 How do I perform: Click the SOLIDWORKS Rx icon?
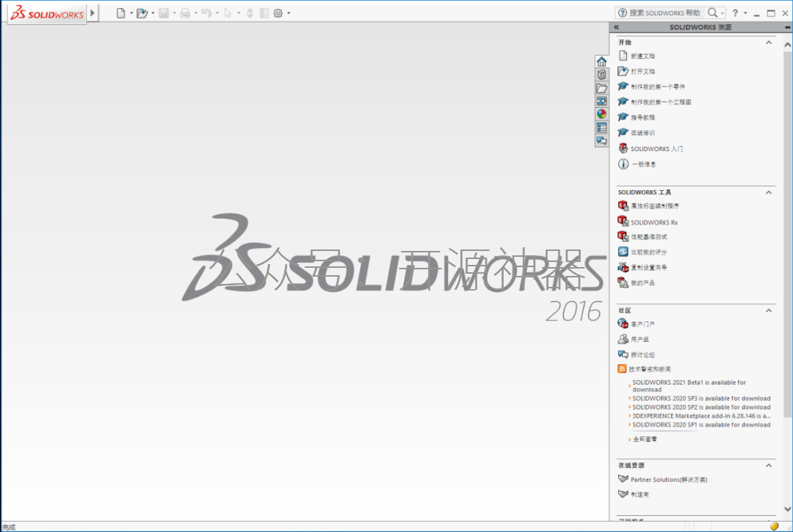[x=623, y=222]
